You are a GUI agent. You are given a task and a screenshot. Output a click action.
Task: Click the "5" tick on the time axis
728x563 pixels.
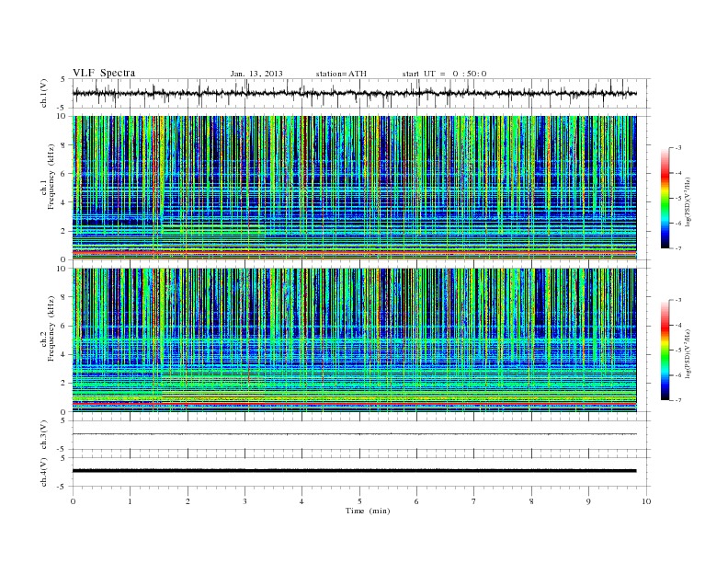coord(359,501)
